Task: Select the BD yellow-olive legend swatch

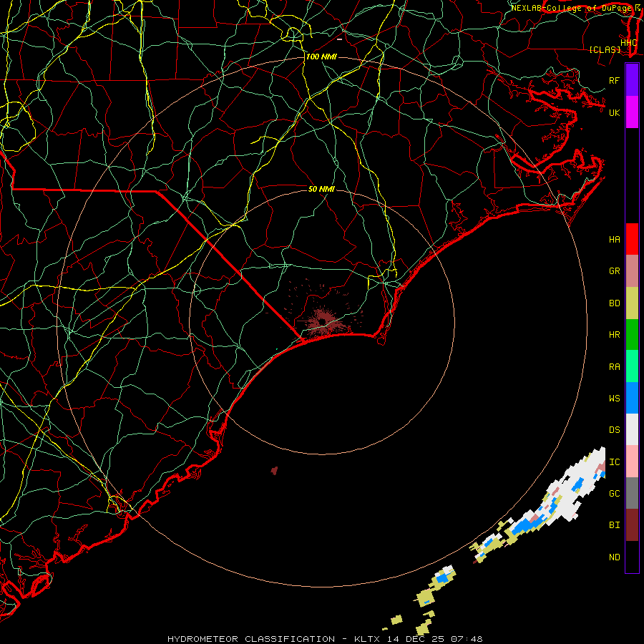Action: pos(632,303)
